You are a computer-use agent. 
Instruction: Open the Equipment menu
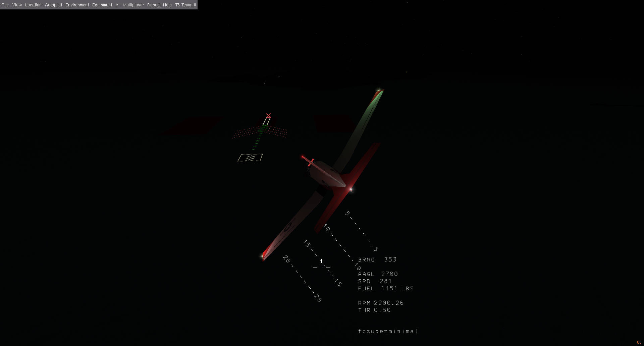pos(102,5)
